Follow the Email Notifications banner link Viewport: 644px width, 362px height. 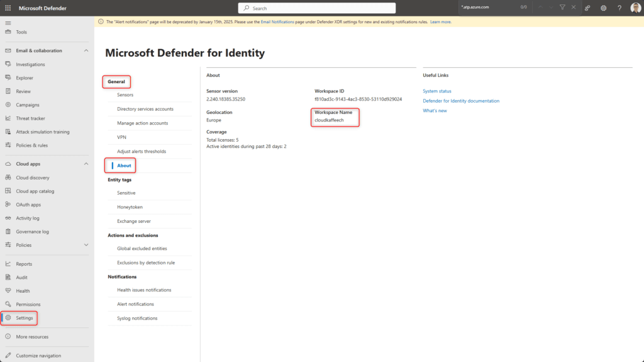277,22
